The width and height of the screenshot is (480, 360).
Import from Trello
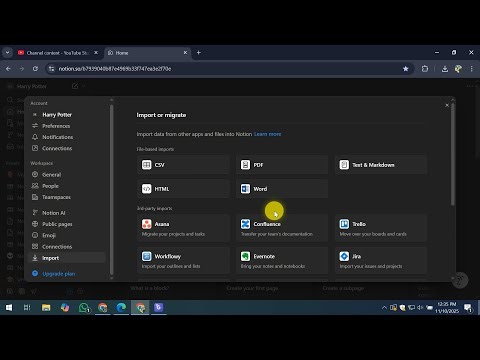click(x=381, y=228)
